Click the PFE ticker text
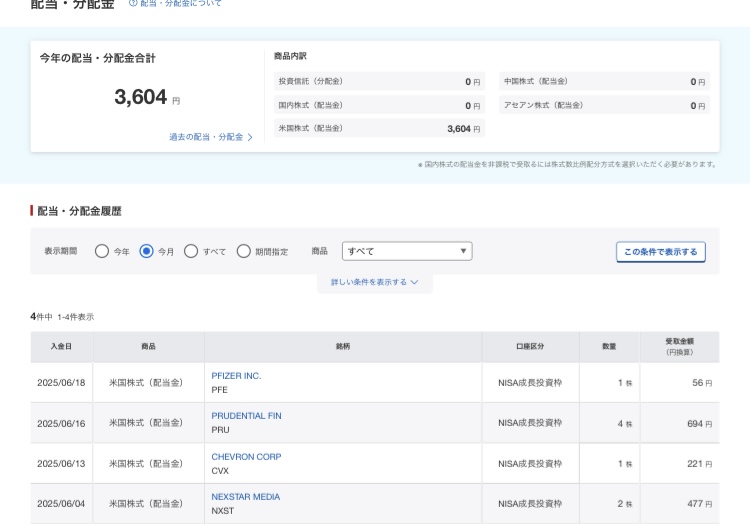Image resolution: width=750 pixels, height=526 pixels. coord(220,390)
